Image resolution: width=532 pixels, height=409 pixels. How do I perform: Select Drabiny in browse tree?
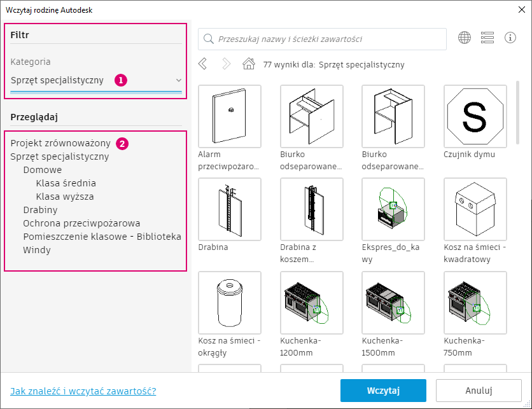[x=40, y=210]
